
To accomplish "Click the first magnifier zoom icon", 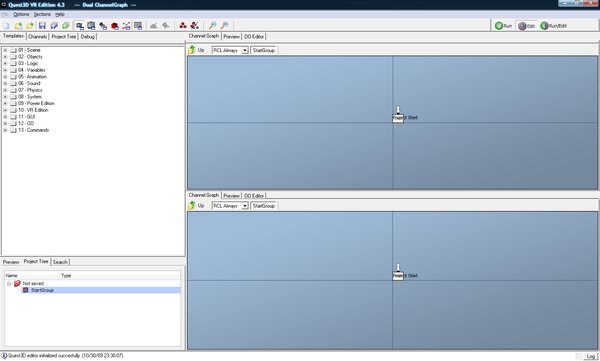I will 212,26.
